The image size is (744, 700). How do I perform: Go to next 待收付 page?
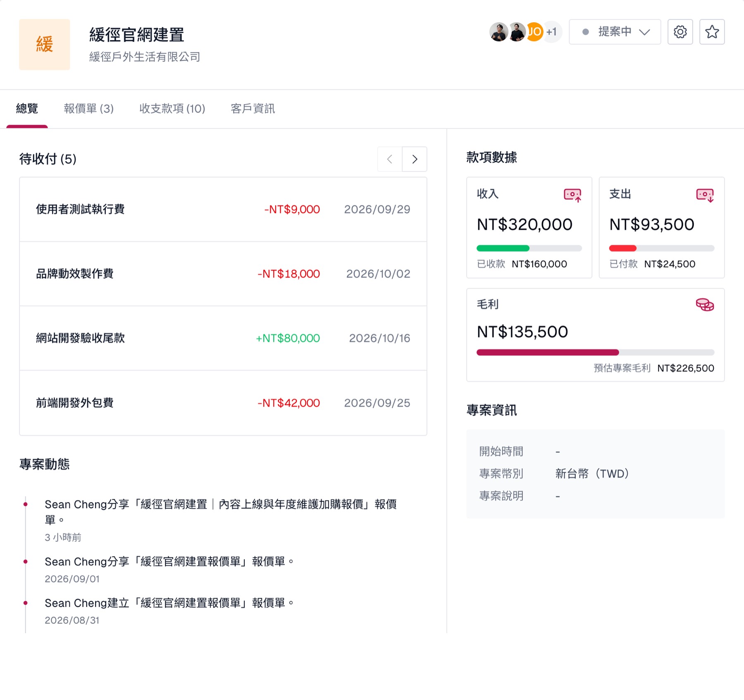coord(415,159)
